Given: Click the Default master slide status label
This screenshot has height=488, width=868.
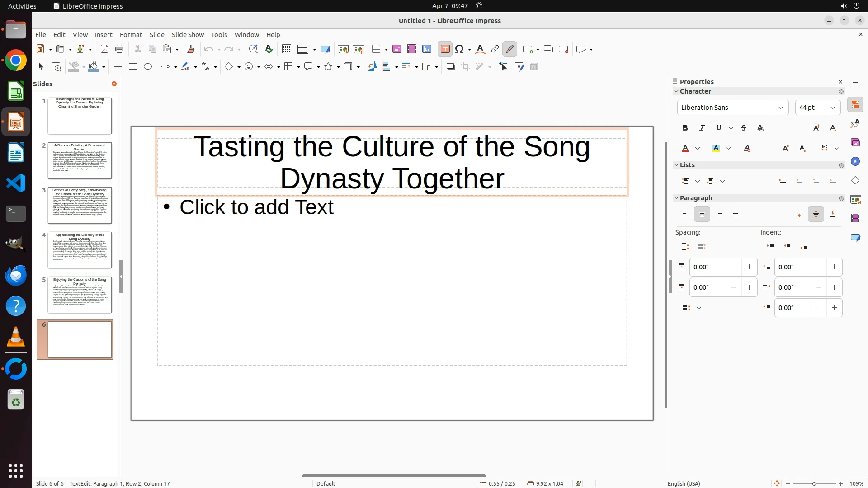Looking at the screenshot, I should [325, 483].
